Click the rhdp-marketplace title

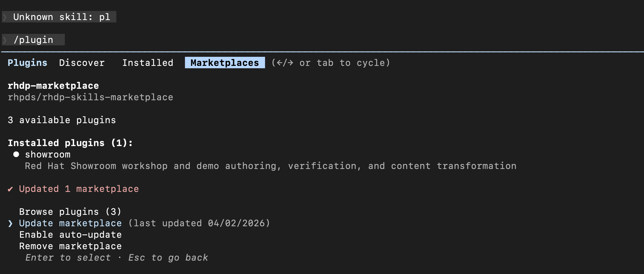tap(53, 86)
